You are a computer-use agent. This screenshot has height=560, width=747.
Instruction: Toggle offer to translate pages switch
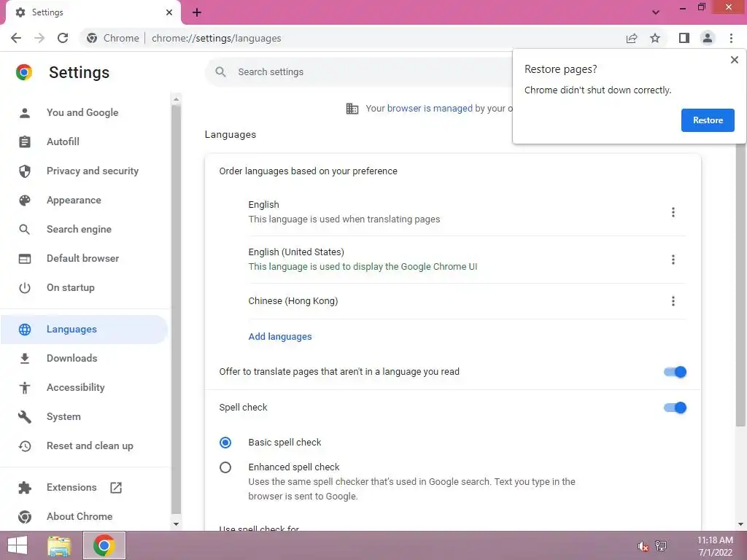tap(675, 372)
